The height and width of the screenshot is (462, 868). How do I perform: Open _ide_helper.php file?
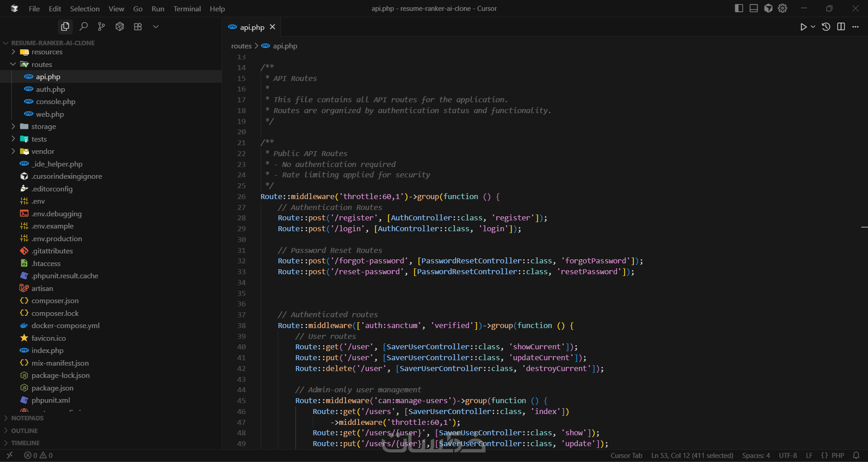point(57,164)
